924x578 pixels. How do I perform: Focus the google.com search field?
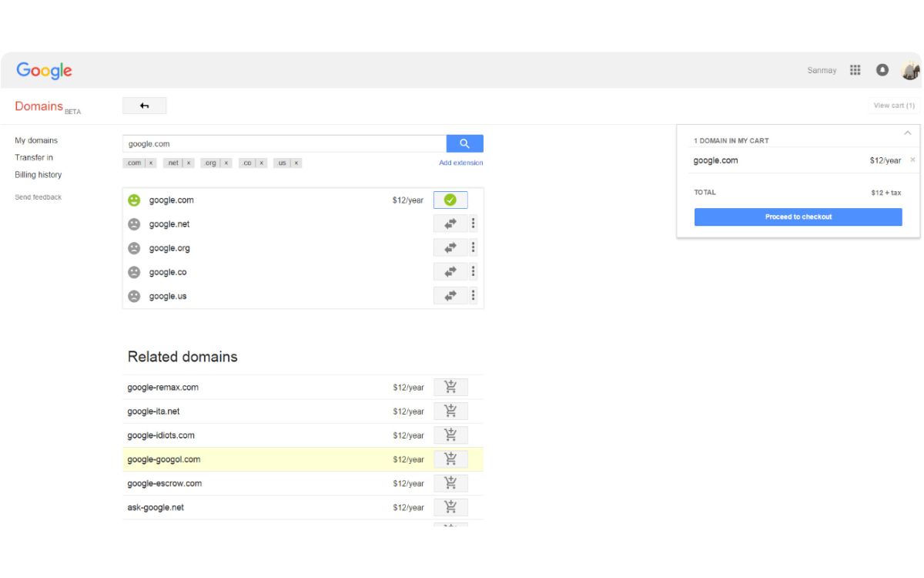coord(284,143)
